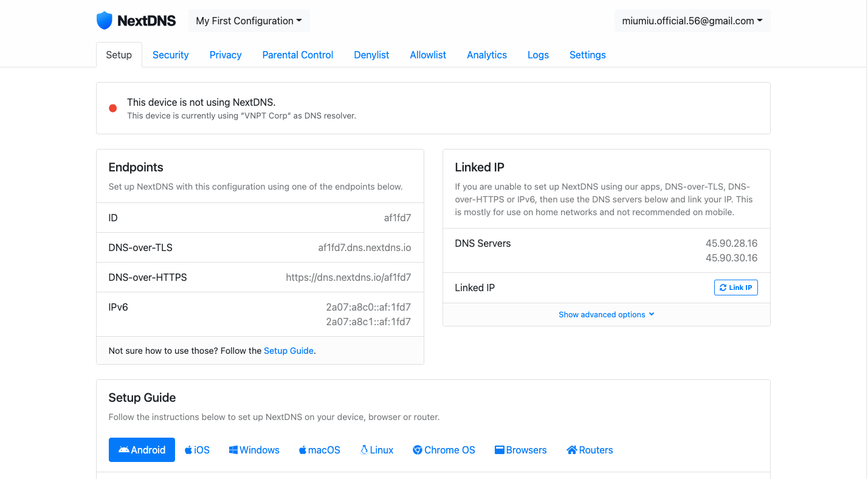The image size is (868, 479).
Task: Go to the Analytics tab
Action: coord(486,55)
